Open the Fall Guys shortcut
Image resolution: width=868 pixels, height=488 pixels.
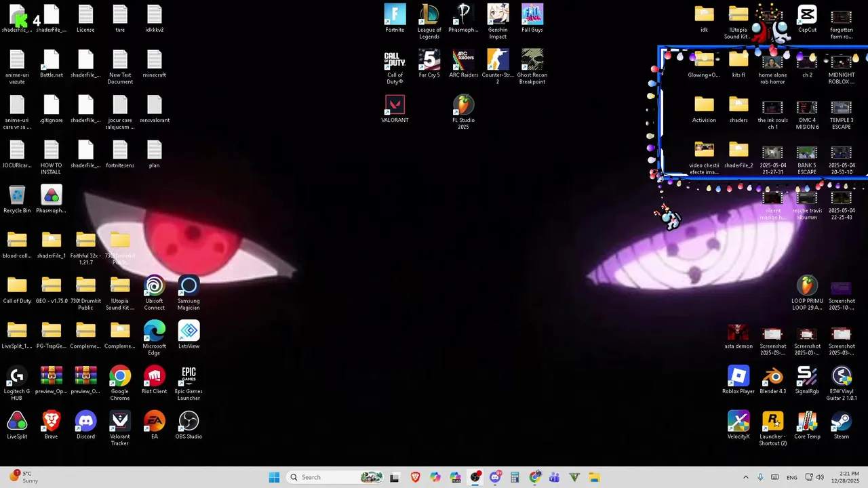(532, 18)
